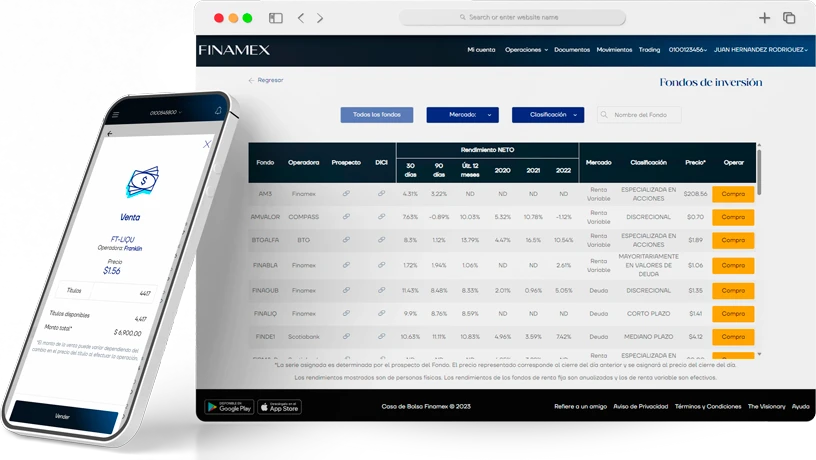This screenshot has height=460, width=816.
Task: Click Compra for the FINDE1 fund
Action: pos(733,337)
